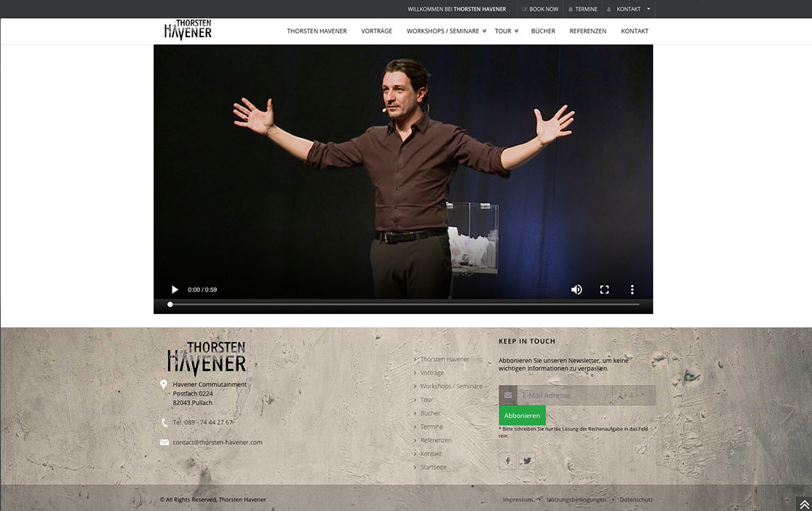This screenshot has height=511, width=812.
Task: Expand the Tour navigation dropdown
Action: coord(507,31)
